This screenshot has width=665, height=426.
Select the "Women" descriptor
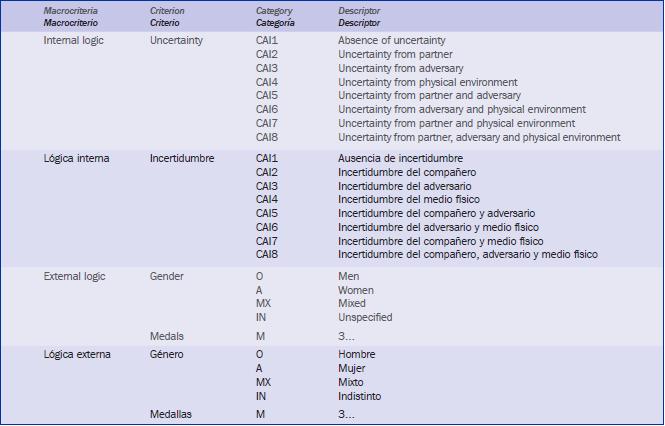point(356,290)
